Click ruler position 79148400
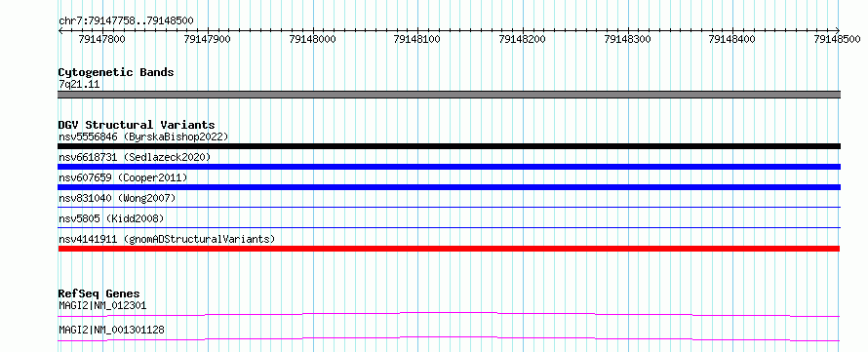 pyautogui.click(x=731, y=39)
